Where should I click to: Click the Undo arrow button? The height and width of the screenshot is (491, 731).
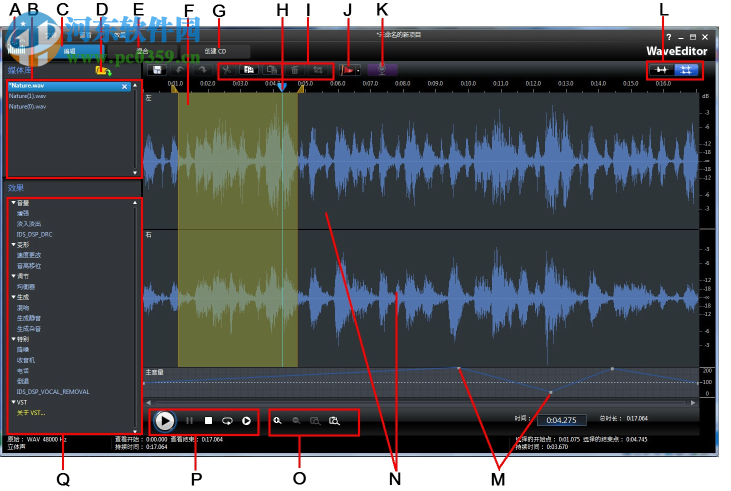[x=179, y=70]
